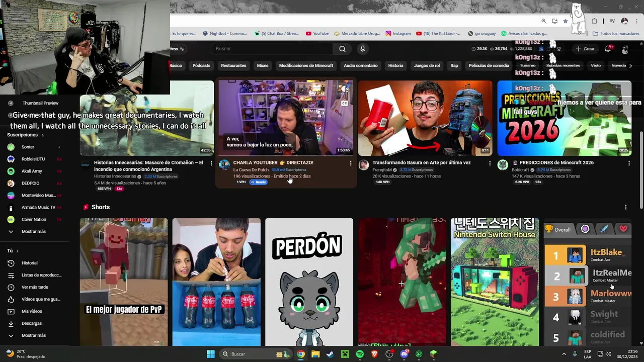The width and height of the screenshot is (644, 362).
Task: Open the Transformando Basura en Arte thumbnail
Action: click(x=425, y=118)
